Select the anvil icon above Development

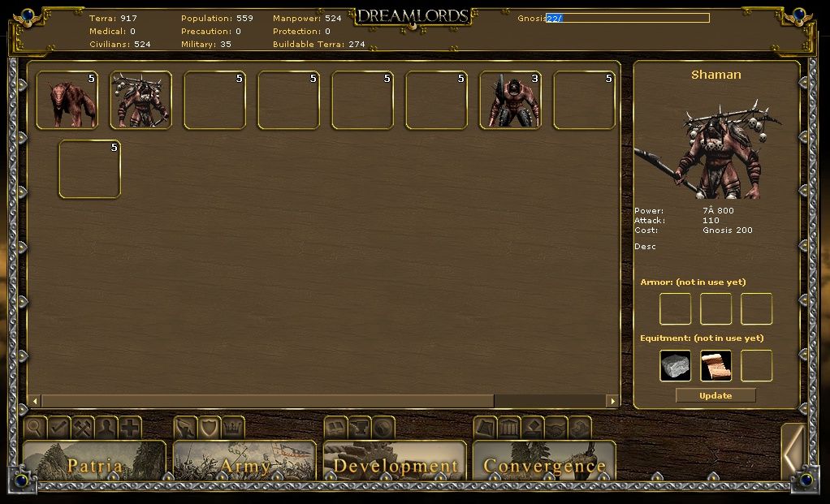tap(360, 427)
